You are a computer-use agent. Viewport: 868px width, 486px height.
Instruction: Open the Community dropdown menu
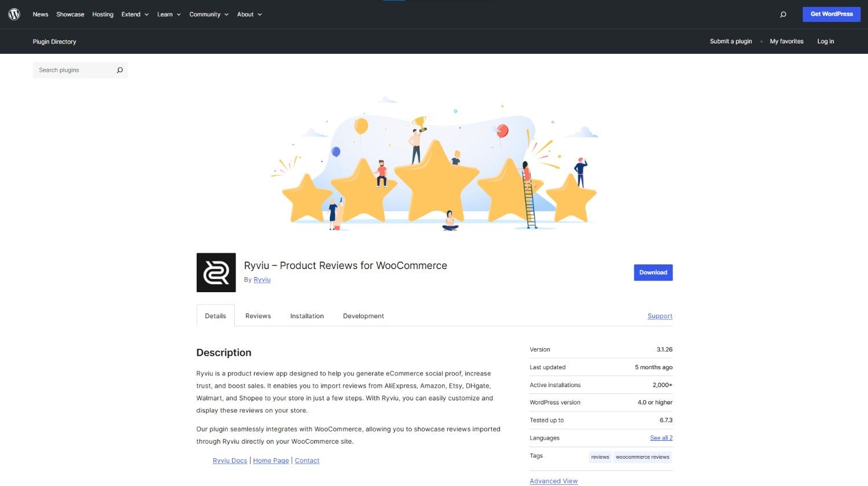(x=209, y=14)
